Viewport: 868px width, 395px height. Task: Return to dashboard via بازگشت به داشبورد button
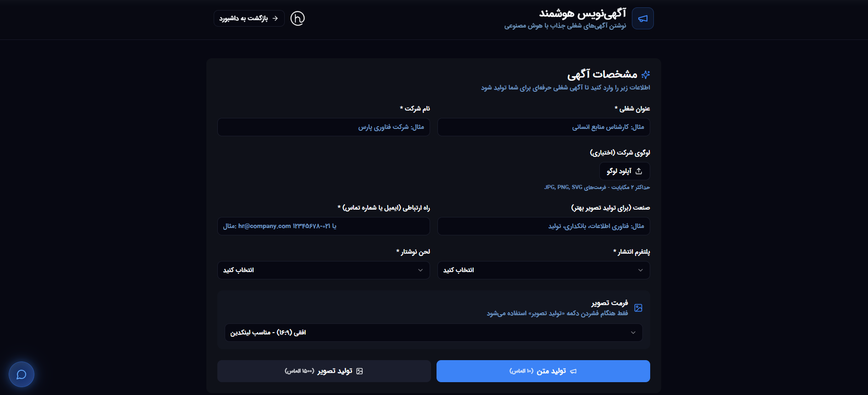[x=249, y=18]
